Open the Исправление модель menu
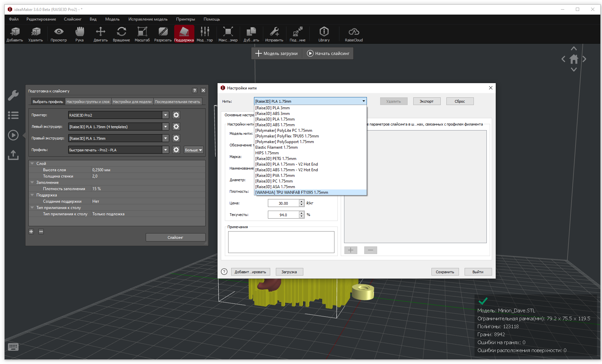602x364 pixels. pyautogui.click(x=148, y=19)
